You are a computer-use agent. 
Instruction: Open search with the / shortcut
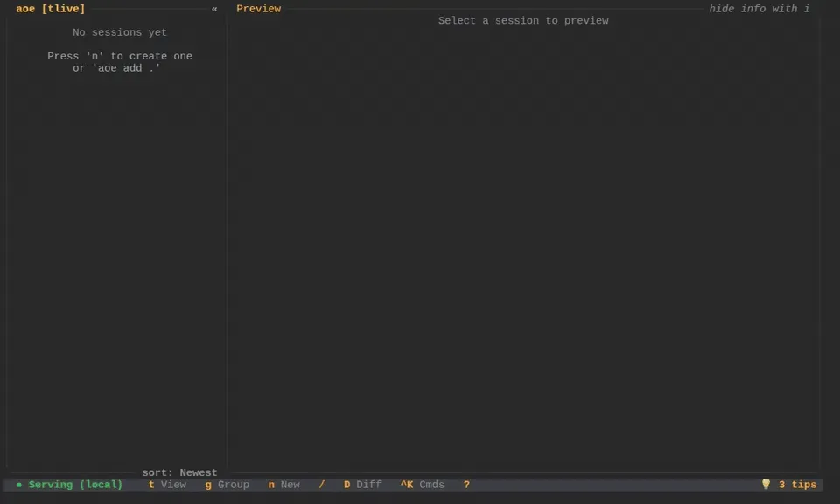(x=321, y=485)
